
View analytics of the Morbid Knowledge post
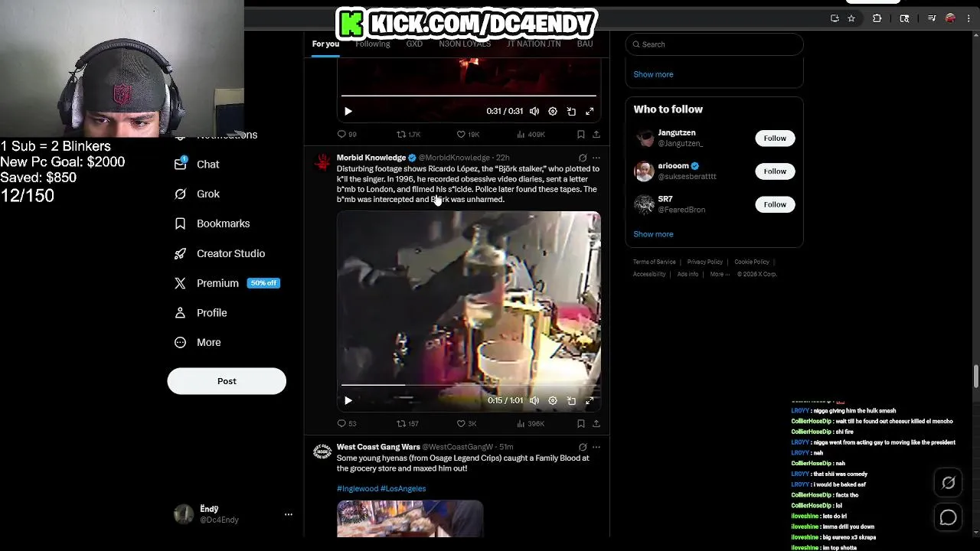click(x=531, y=423)
